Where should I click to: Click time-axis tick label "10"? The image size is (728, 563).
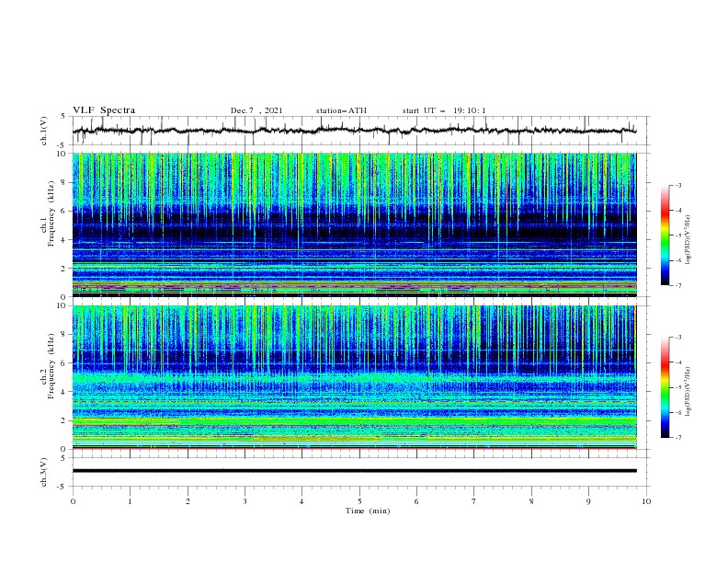click(x=646, y=501)
